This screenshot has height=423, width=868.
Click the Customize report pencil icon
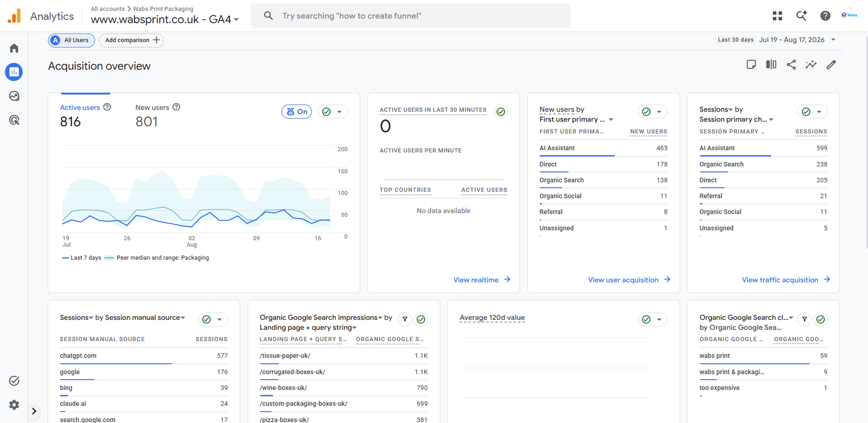coord(831,65)
